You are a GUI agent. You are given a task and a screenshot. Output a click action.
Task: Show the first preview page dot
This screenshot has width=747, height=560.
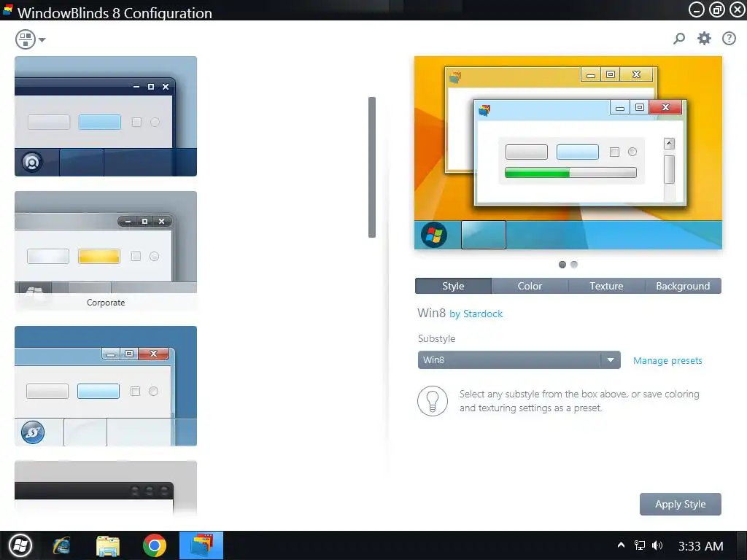point(562,265)
